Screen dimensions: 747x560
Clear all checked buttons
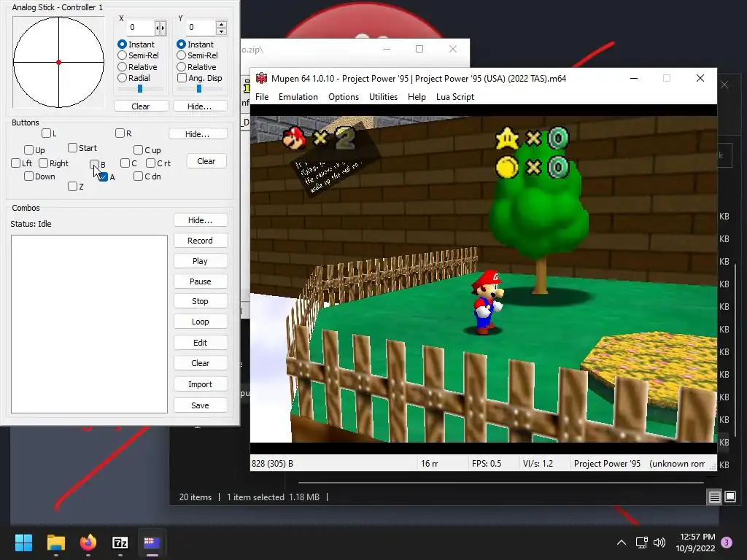[x=206, y=161]
